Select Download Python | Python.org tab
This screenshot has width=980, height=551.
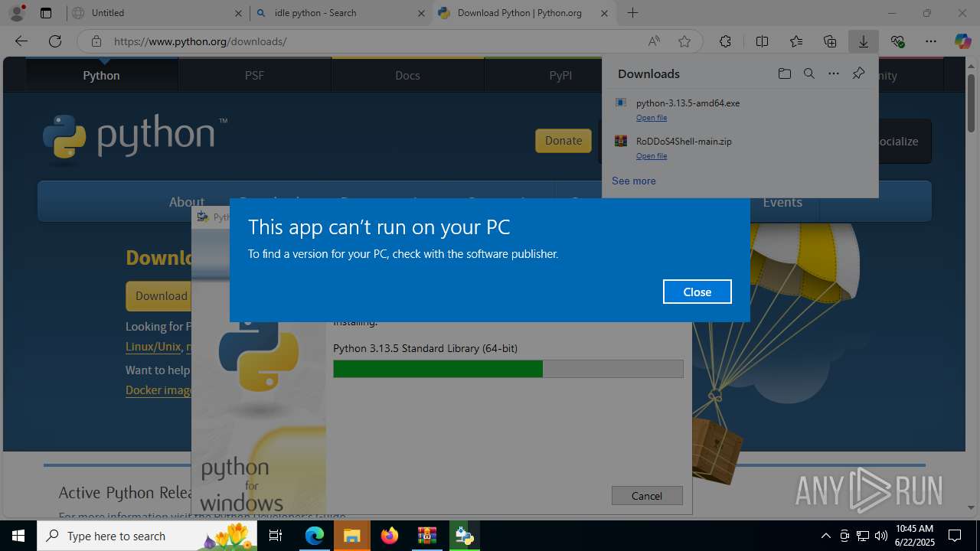pyautogui.click(x=524, y=13)
